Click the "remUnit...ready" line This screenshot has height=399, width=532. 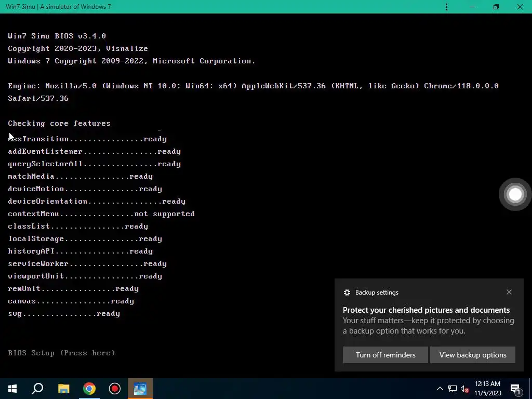coord(73,289)
